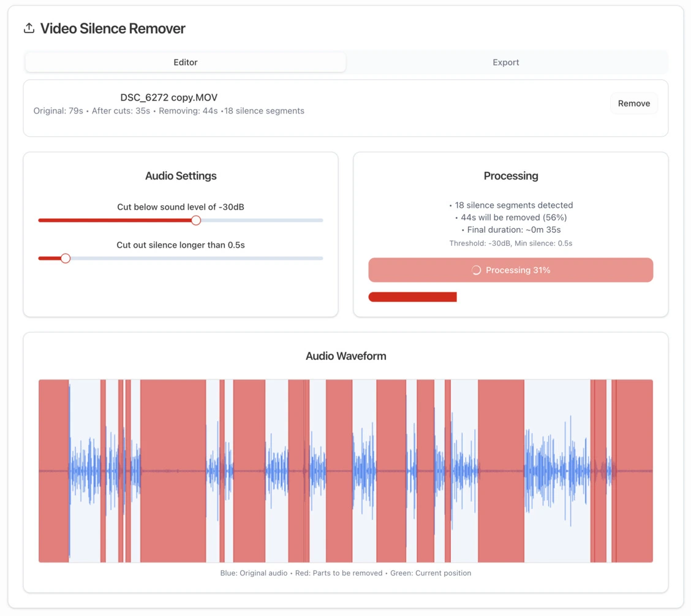This screenshot has width=691, height=616.
Task: Click the upload icon beside the app title
Action: coord(29,28)
